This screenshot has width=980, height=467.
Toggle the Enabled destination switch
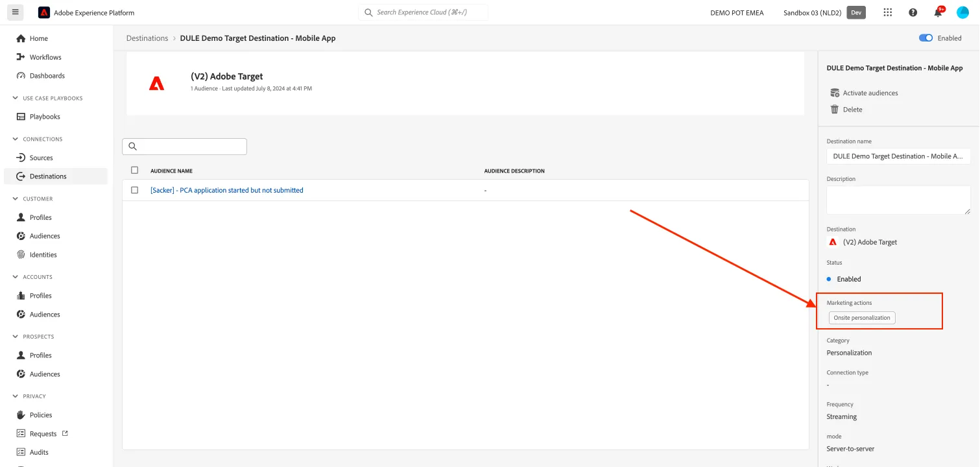(x=926, y=38)
